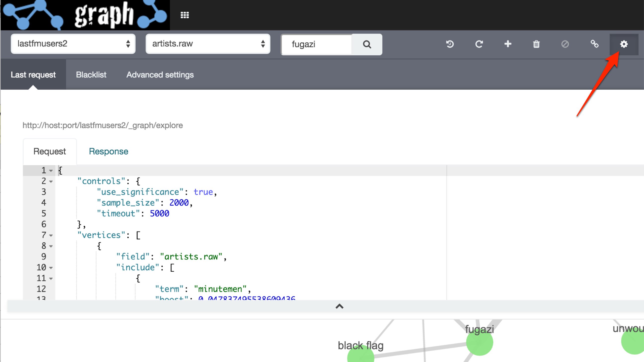Collapse the request panel with the chevron
This screenshot has width=644, height=362.
[339, 306]
